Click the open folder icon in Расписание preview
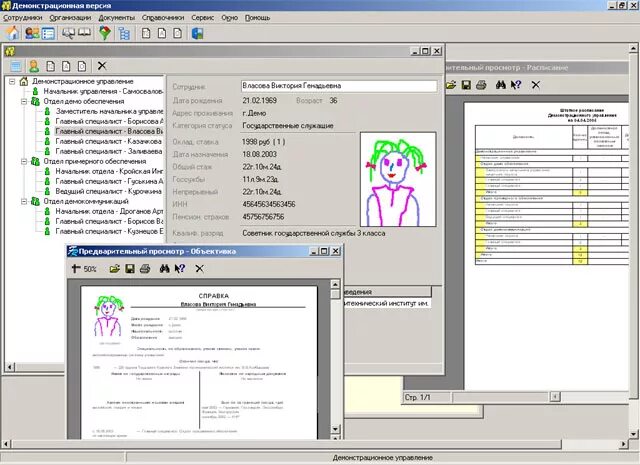 pos(451,85)
